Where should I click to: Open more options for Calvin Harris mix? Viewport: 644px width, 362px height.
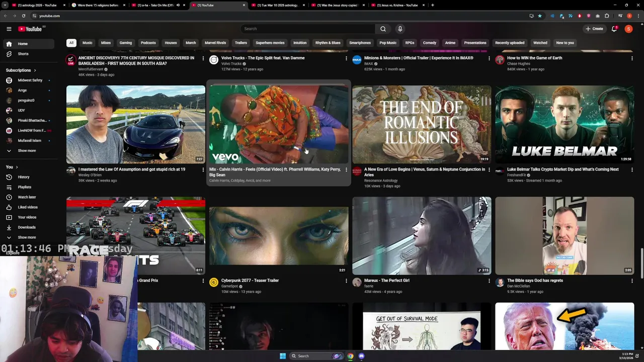[346, 170]
